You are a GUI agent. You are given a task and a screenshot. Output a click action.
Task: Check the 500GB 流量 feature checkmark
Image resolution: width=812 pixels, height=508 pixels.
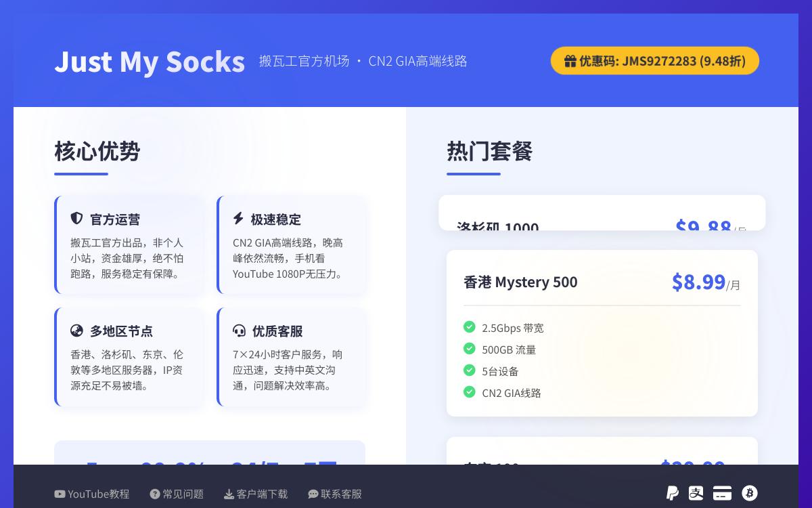470,349
